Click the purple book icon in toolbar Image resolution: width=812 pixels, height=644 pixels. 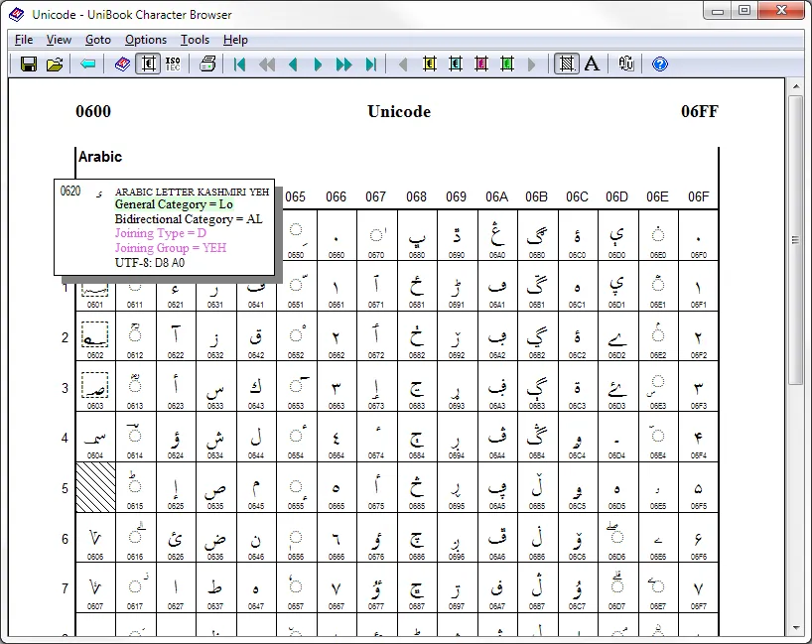pos(122,64)
